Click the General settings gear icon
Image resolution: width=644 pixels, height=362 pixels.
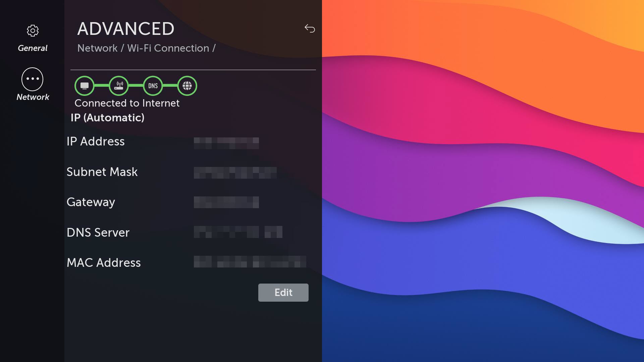click(x=32, y=30)
